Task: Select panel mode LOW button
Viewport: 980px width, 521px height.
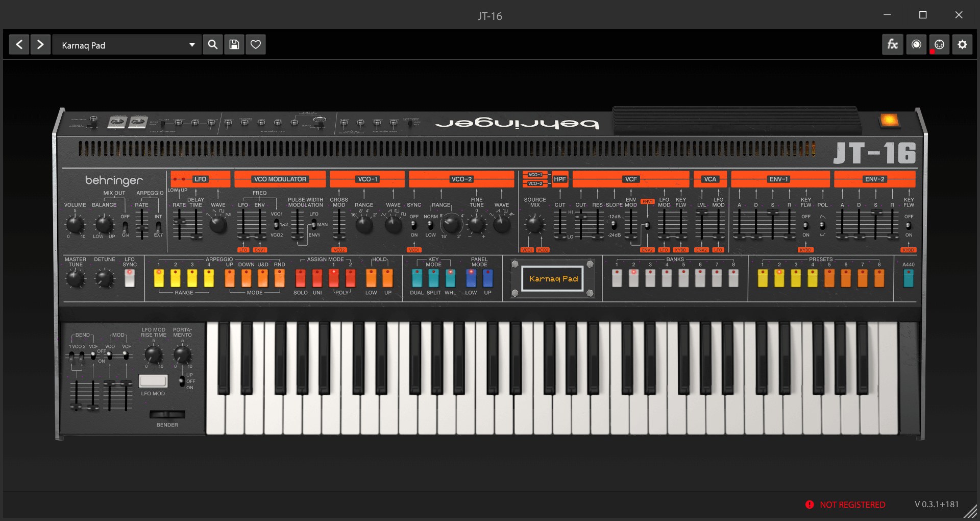Action: click(x=471, y=278)
